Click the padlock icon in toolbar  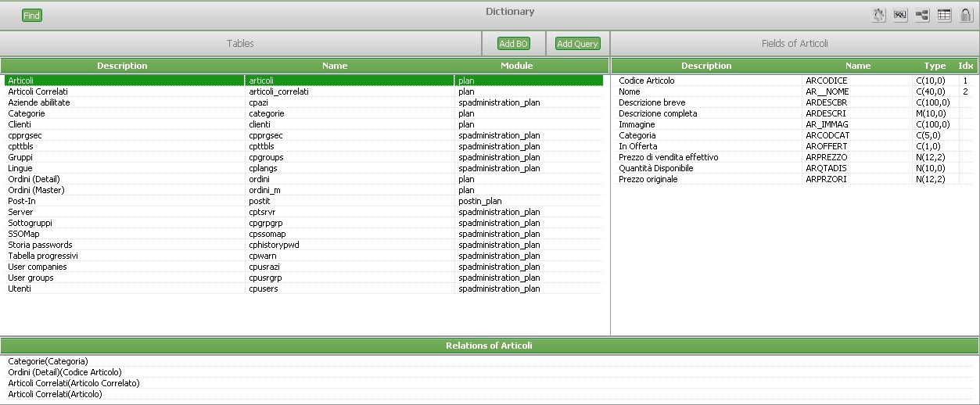tap(966, 16)
